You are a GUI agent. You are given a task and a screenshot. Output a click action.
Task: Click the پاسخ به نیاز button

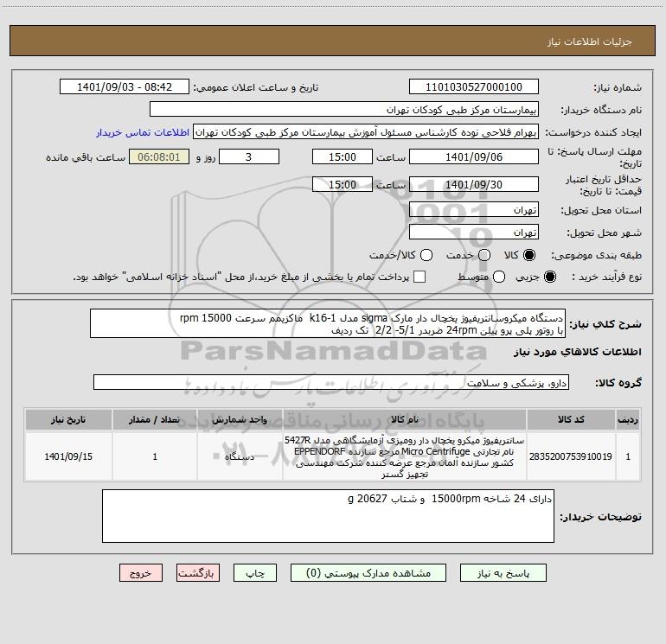(x=503, y=573)
